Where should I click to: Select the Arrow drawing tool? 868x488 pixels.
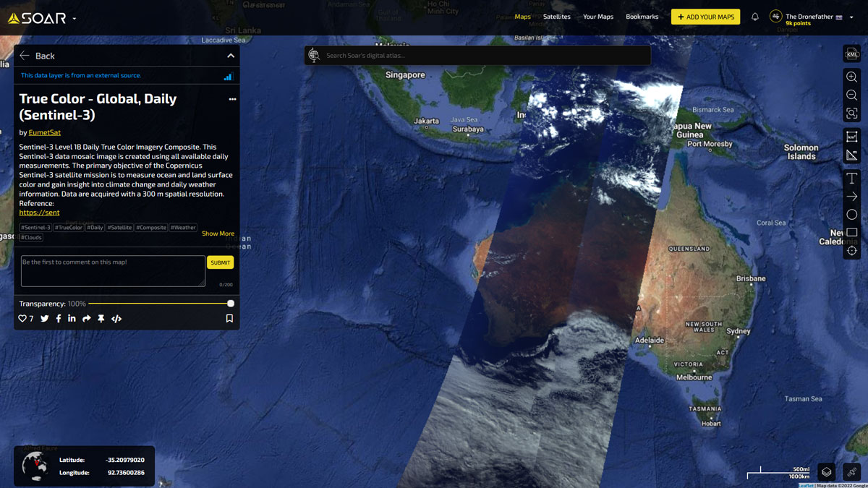point(851,197)
